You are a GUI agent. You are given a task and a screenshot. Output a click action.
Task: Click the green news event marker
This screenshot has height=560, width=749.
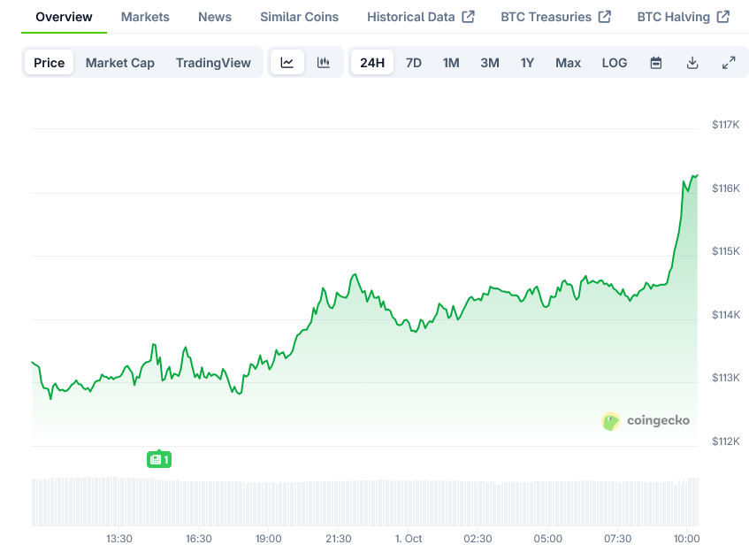(x=158, y=459)
